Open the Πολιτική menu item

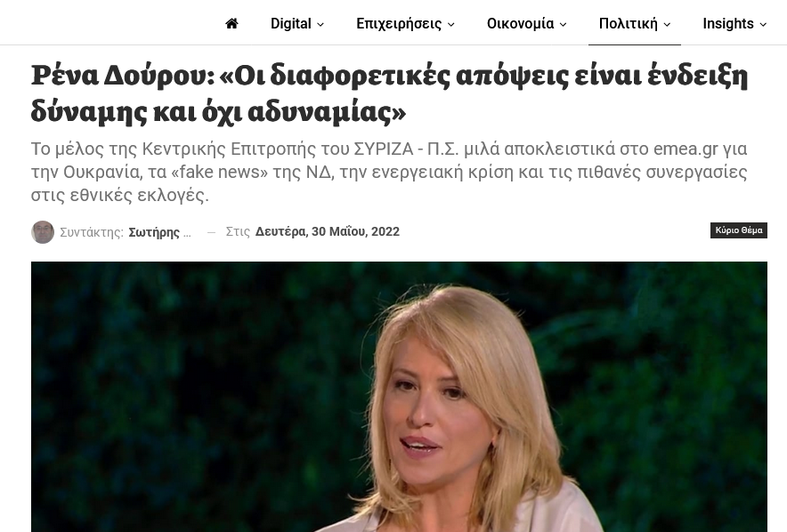(629, 23)
